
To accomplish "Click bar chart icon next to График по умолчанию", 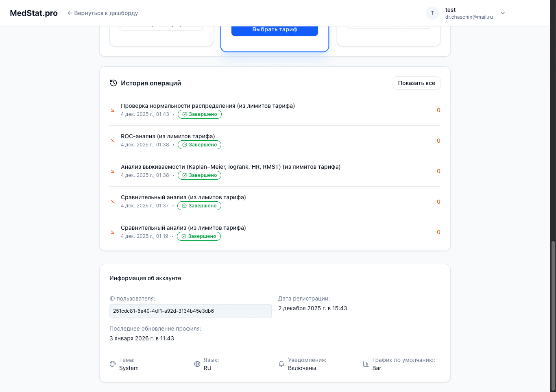I will coord(366,364).
